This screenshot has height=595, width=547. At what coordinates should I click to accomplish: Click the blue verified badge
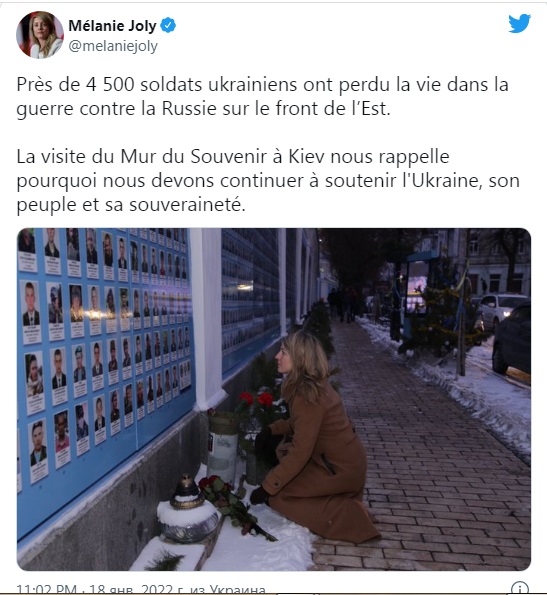pos(168,25)
